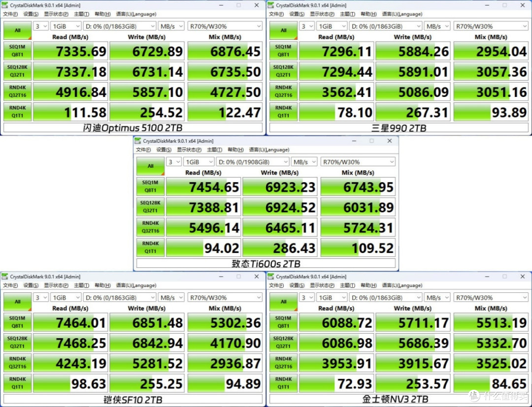This screenshot has width=532, height=407.
Task: Click the app icon in 致态Ti600s window
Action: tap(138, 141)
